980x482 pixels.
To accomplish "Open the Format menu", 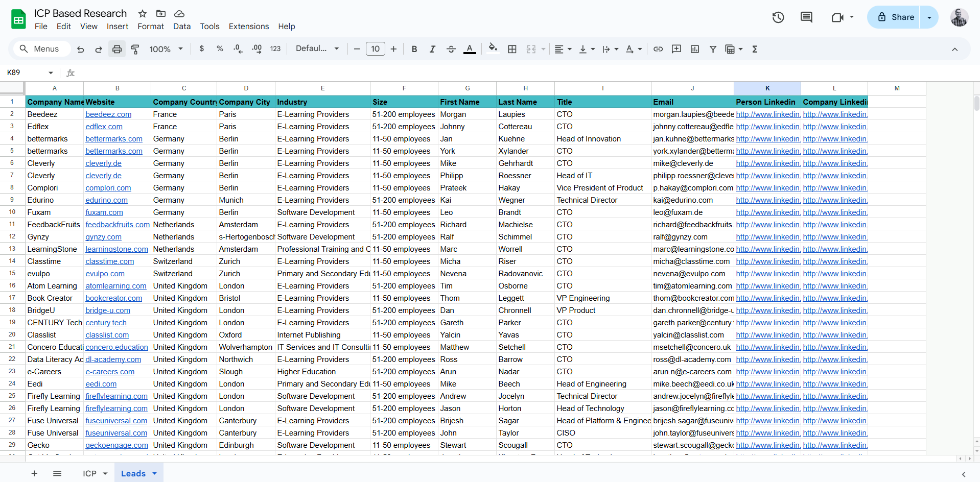I will pyautogui.click(x=151, y=26).
